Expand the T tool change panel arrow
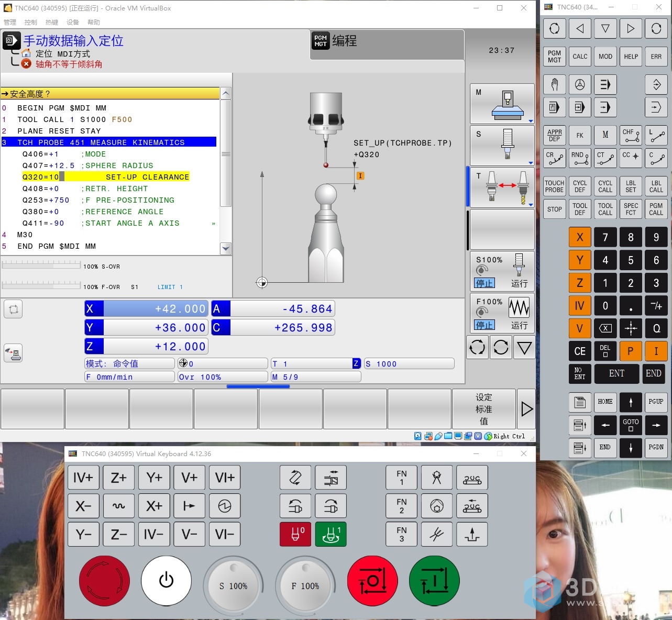 [x=531, y=205]
